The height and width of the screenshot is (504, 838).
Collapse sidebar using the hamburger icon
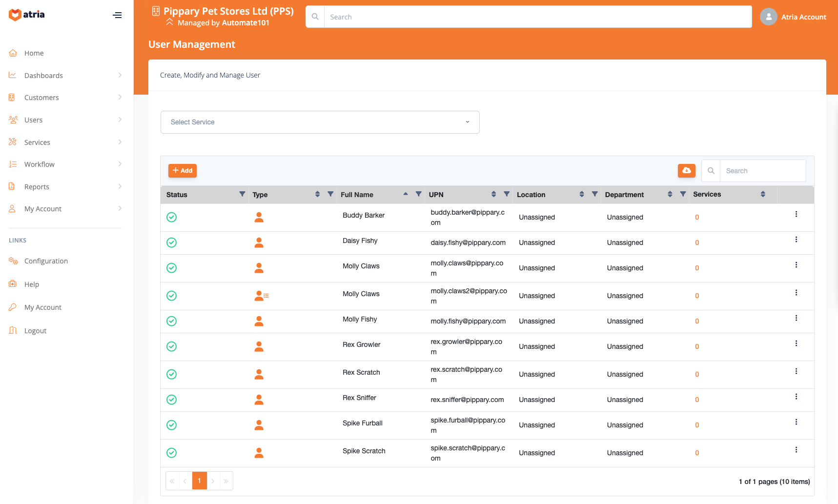117,15
